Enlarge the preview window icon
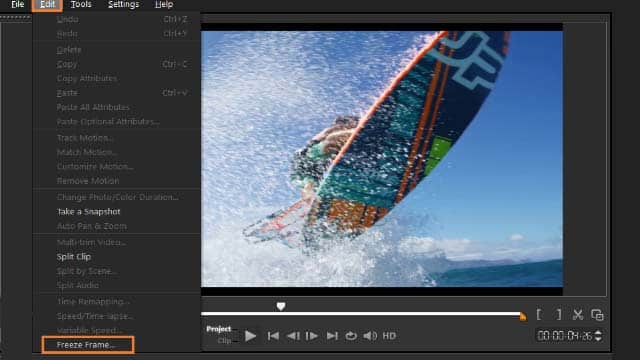The height and width of the screenshot is (360, 640). (x=597, y=315)
